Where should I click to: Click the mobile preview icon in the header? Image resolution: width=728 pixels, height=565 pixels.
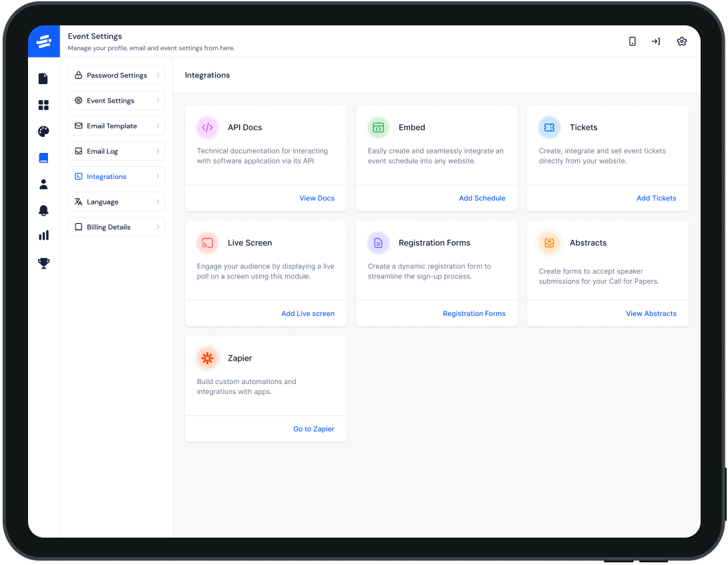[x=632, y=41]
